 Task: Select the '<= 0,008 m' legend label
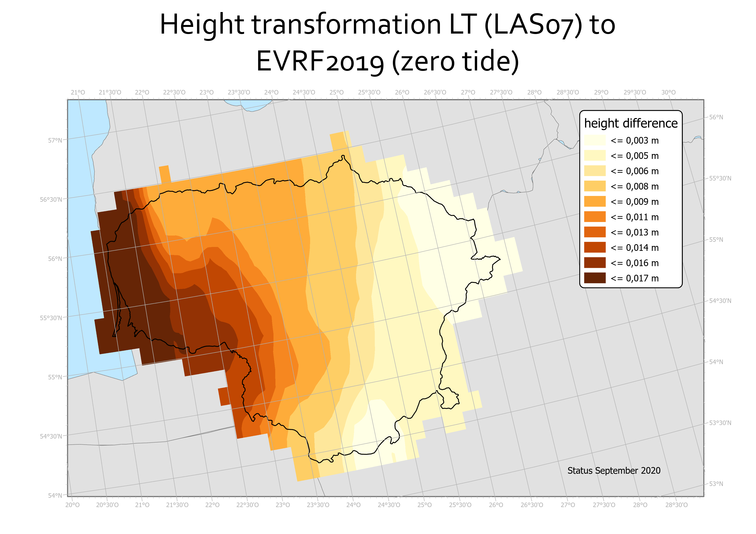click(x=634, y=186)
